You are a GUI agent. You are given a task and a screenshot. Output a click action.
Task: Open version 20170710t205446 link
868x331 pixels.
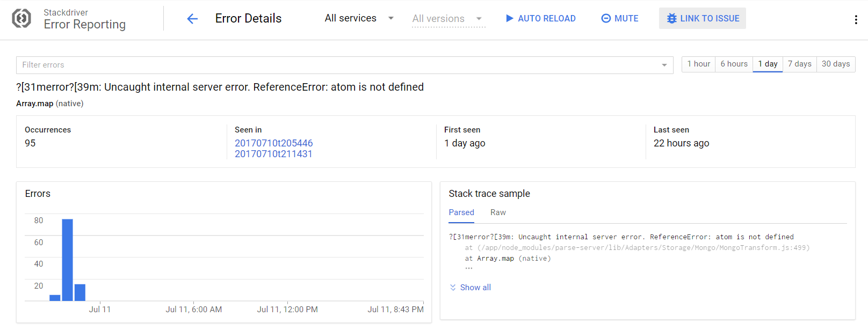274,143
